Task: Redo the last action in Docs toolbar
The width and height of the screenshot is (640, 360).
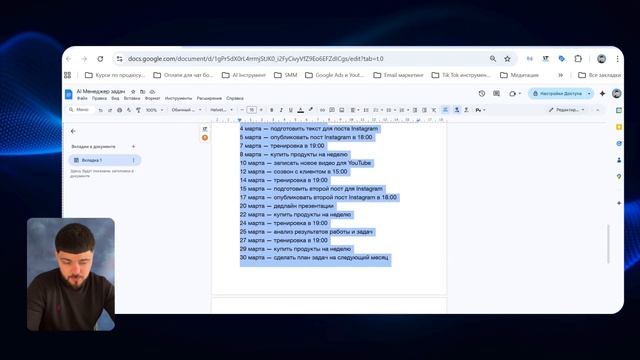Action: tap(110, 110)
